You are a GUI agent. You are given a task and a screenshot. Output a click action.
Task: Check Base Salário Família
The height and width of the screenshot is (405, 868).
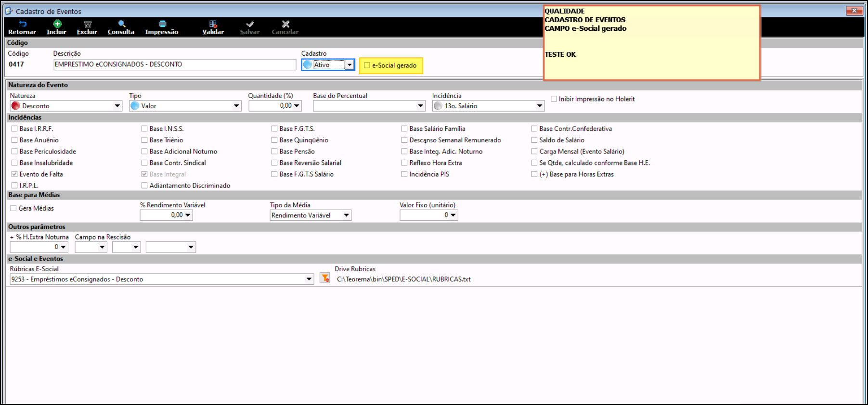pyautogui.click(x=404, y=128)
